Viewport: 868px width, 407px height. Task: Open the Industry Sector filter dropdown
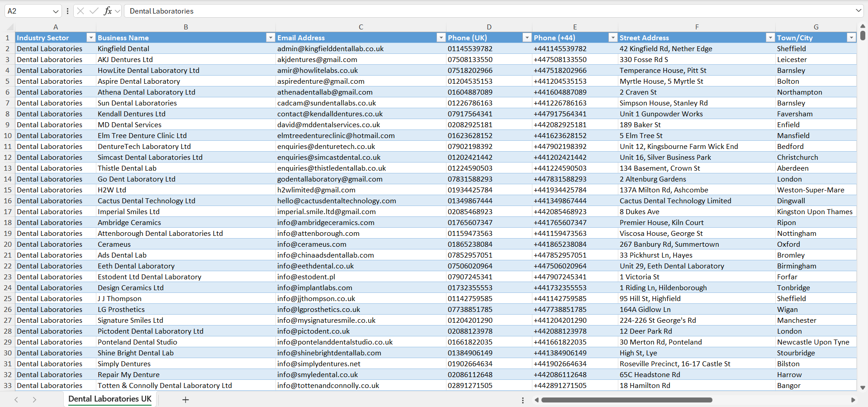click(x=91, y=38)
